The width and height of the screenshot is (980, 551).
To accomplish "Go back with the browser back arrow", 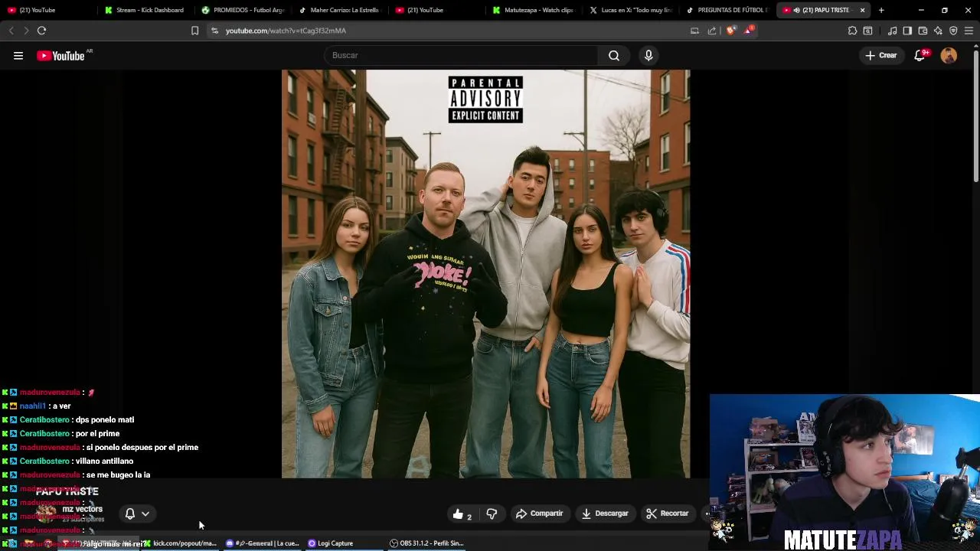I will 11,31.
